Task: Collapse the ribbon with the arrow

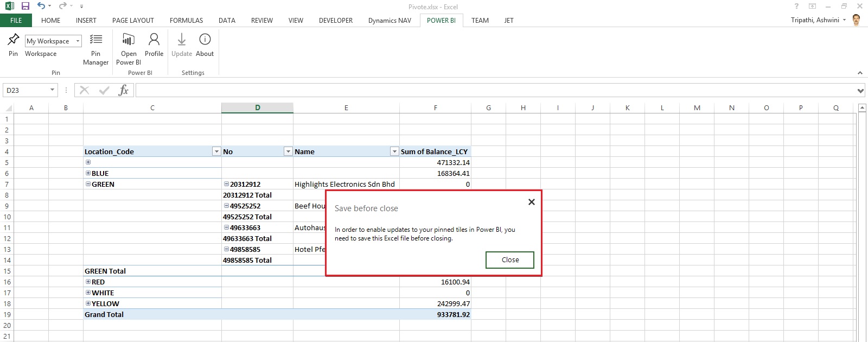Action: click(x=860, y=73)
